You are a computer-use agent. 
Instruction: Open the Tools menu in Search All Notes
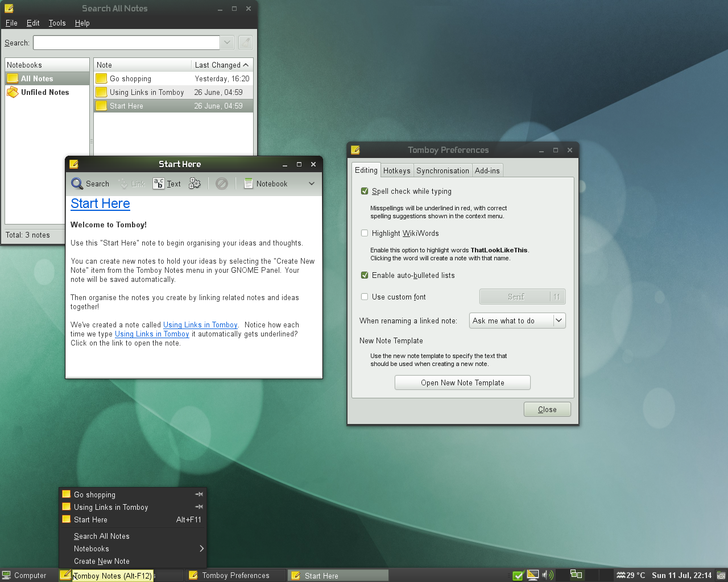tap(57, 23)
